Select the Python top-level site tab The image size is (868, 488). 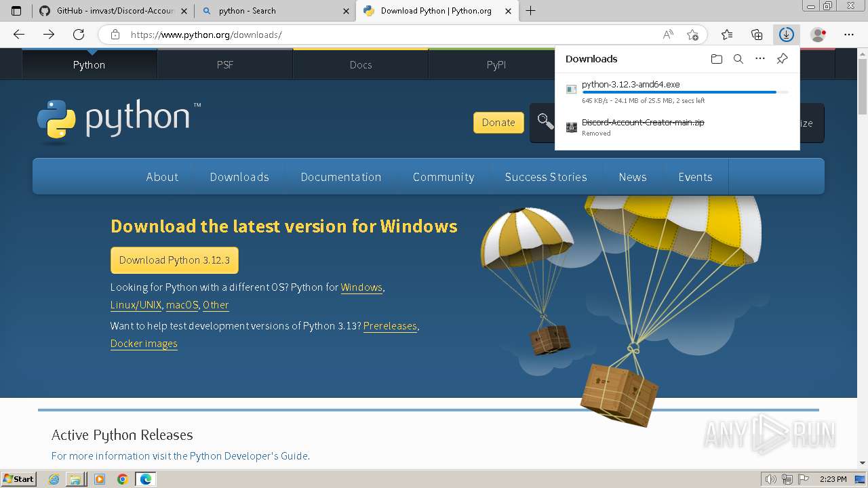pyautogui.click(x=90, y=64)
